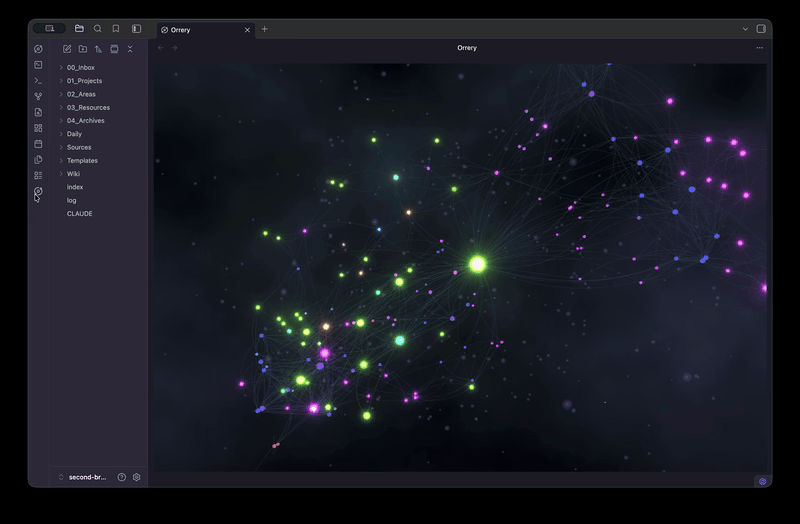Click the new note pencil icon
Viewport: 800px width, 524px height.
(x=67, y=49)
